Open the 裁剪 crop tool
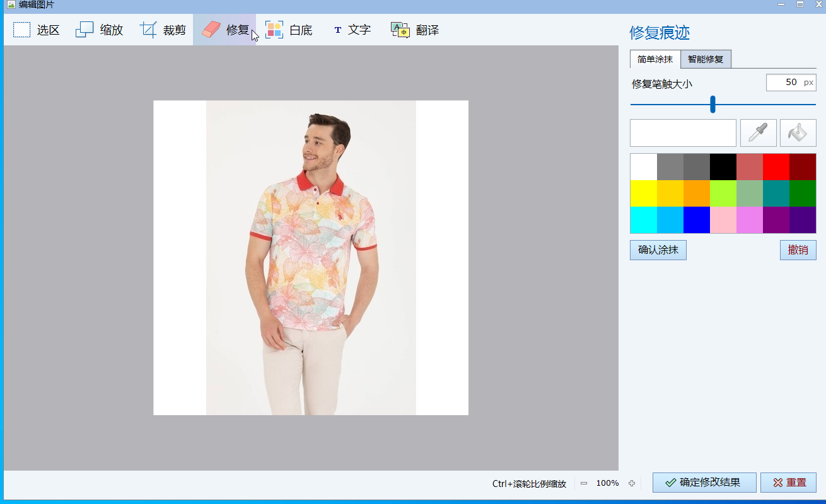 pyautogui.click(x=163, y=29)
